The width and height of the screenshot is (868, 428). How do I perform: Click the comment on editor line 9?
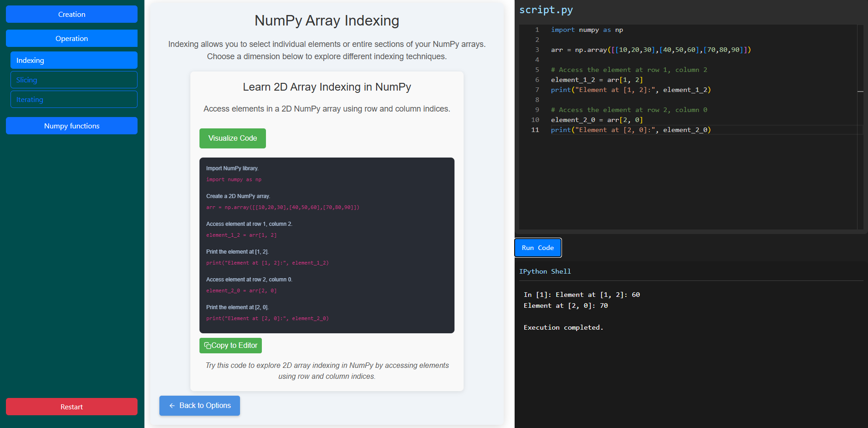click(628, 110)
